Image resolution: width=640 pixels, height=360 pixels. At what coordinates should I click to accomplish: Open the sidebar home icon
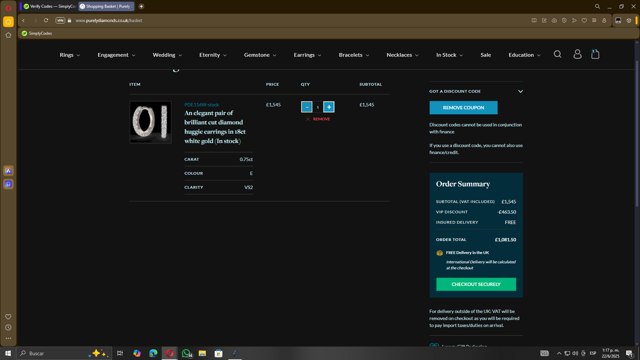click(x=8, y=22)
